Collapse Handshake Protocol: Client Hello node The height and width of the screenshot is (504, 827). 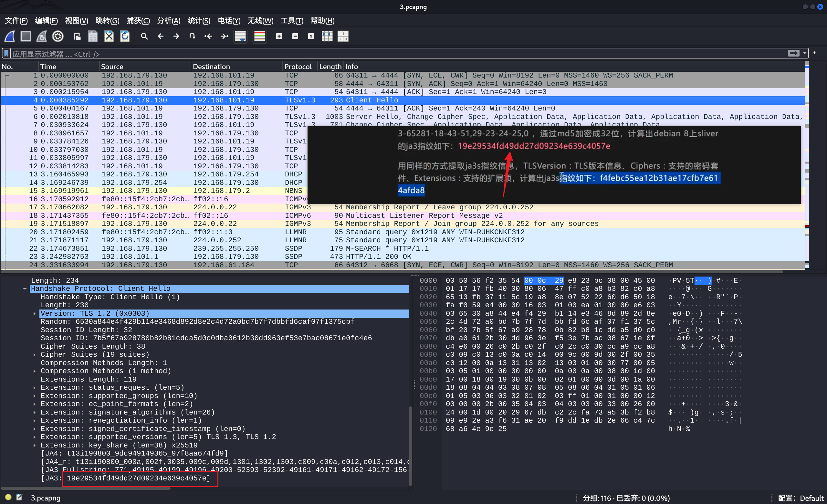(x=25, y=289)
